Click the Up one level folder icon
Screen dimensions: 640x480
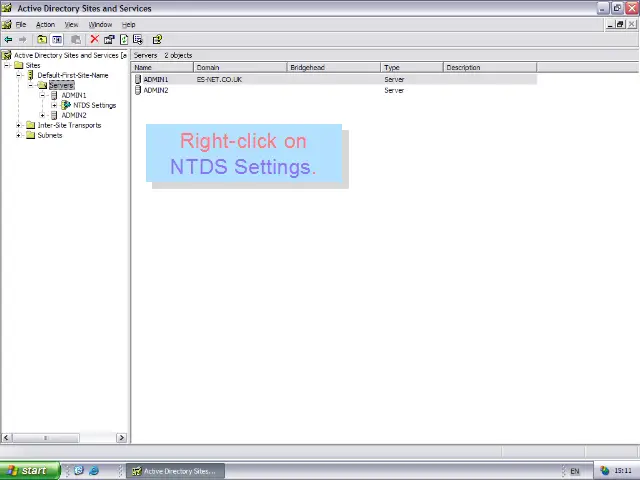(42, 40)
